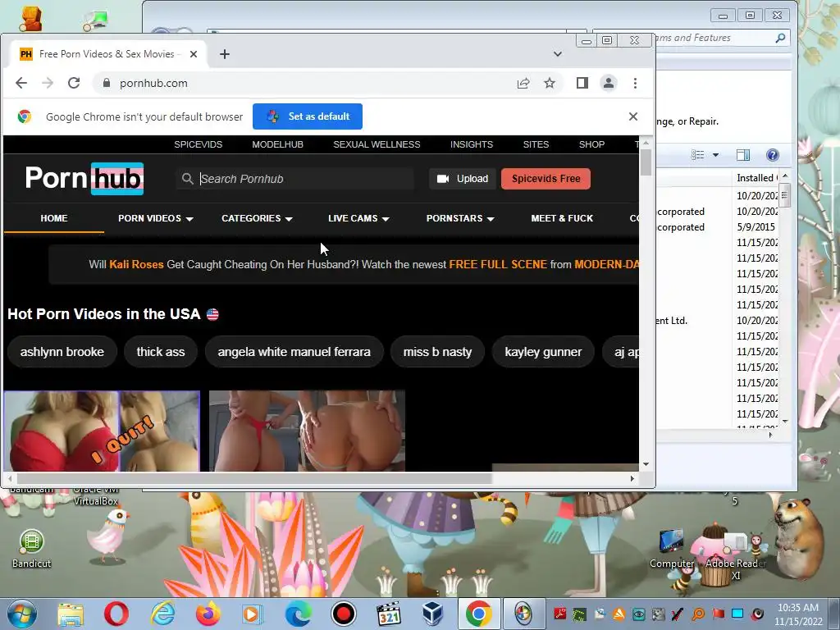Select the HOME tab in site navigation

coord(54,218)
